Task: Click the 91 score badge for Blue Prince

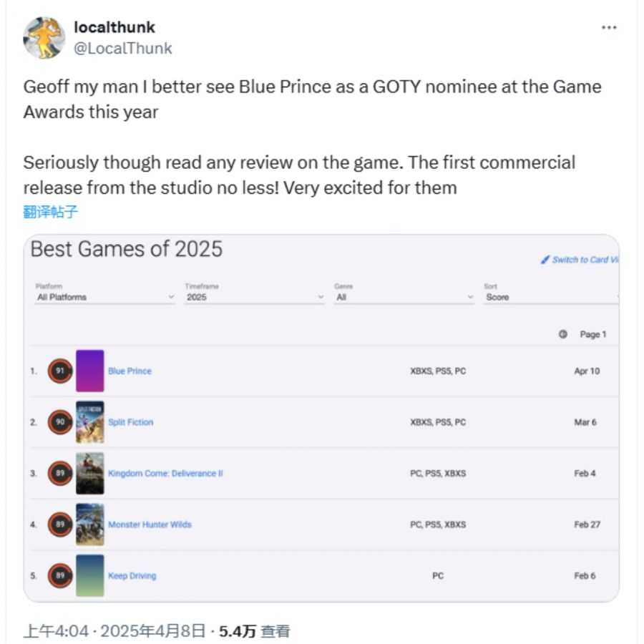Action: (x=60, y=371)
